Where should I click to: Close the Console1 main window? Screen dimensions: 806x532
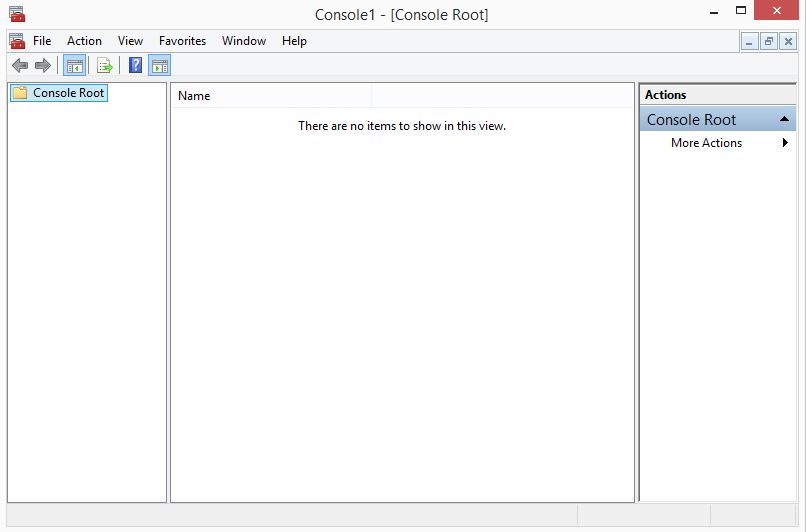pos(776,10)
